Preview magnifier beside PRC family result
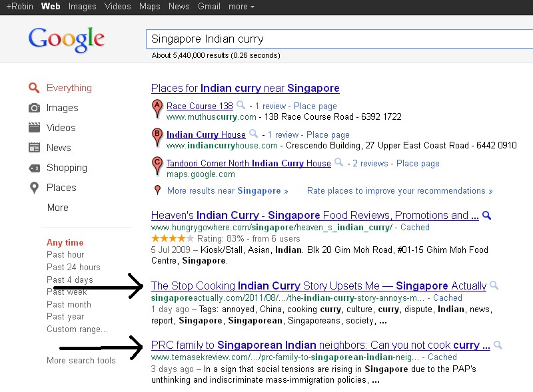 pyautogui.click(x=498, y=345)
